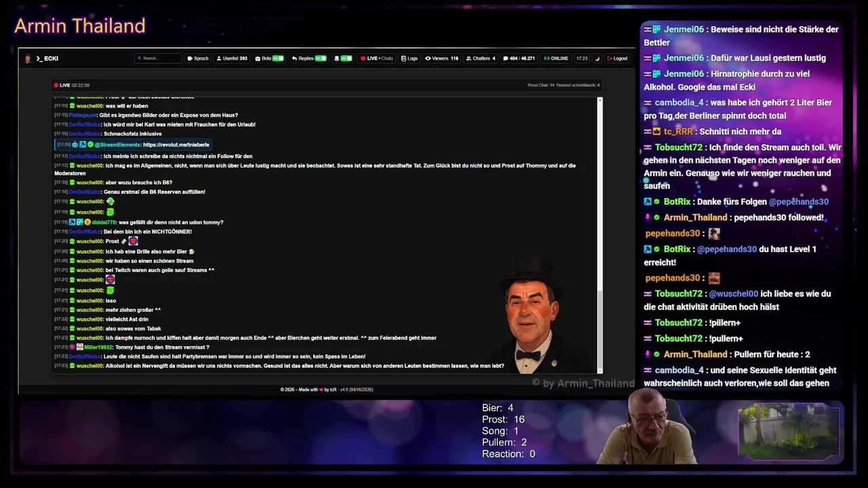868x488 pixels.
Task: Click the "Bier: 4" counter overlay
Action: click(x=498, y=408)
